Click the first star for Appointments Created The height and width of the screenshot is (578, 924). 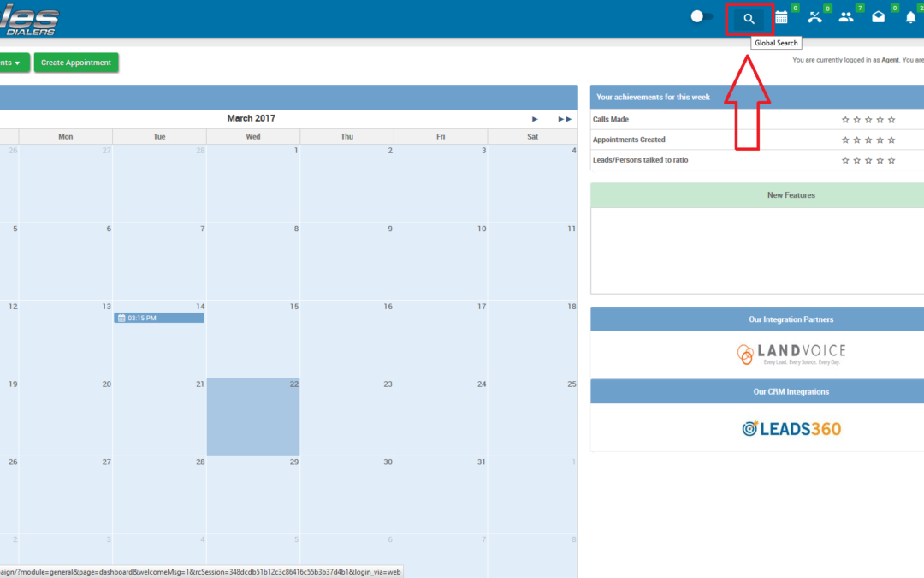[x=845, y=140]
